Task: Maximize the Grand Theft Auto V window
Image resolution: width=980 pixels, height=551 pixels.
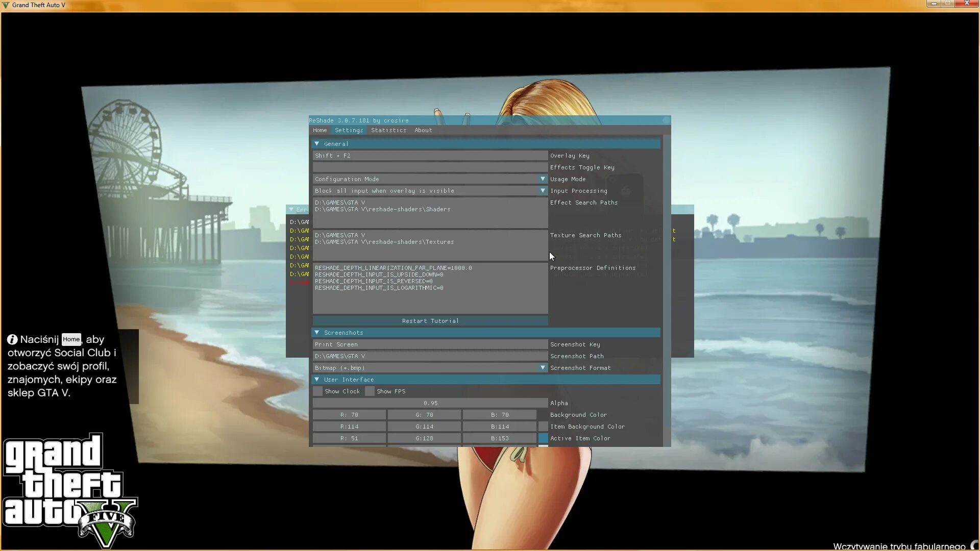Action: tap(947, 4)
